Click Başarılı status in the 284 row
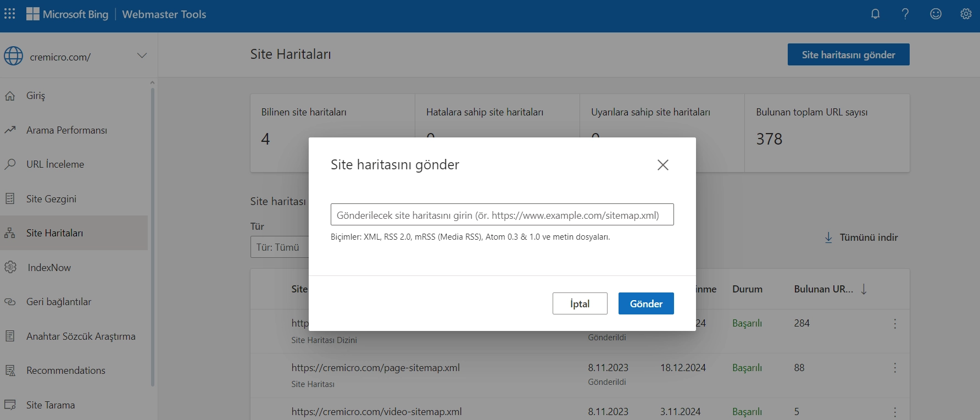Viewport: 980px width, 420px height. [x=747, y=323]
